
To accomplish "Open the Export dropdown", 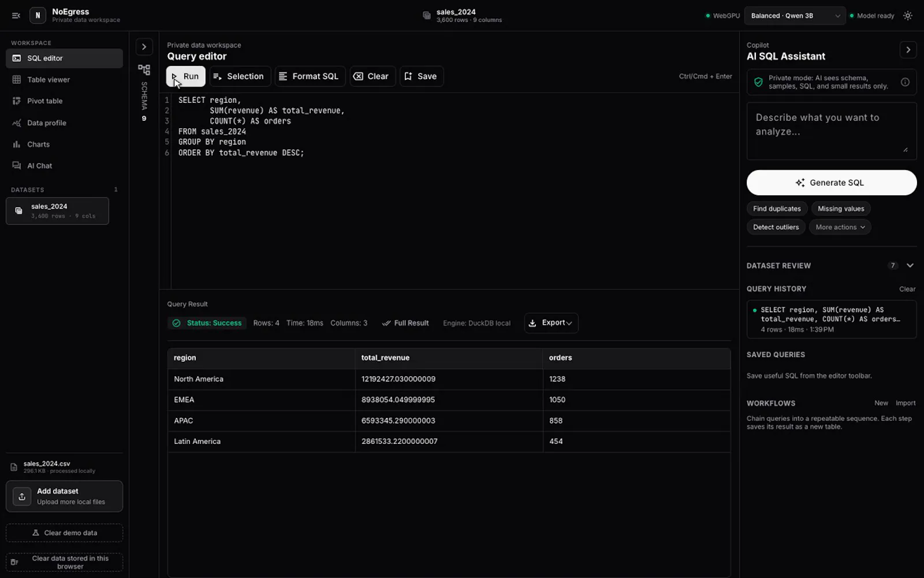I will pos(551,323).
